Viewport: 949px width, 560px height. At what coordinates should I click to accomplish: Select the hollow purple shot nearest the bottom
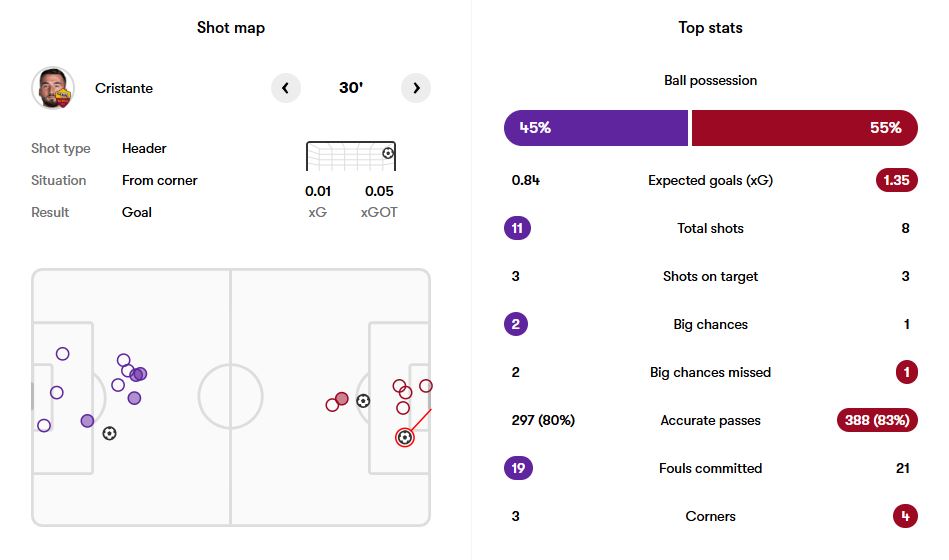click(x=44, y=425)
